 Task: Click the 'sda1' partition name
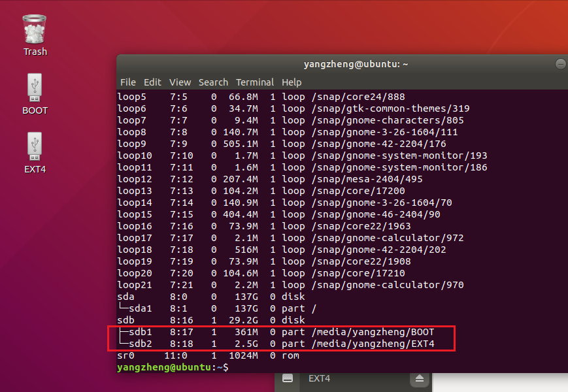point(140,308)
